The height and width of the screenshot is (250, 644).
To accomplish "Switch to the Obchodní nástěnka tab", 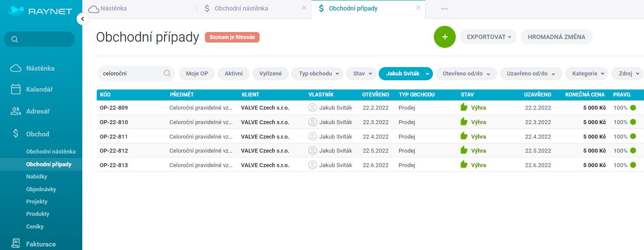I will coord(241,8).
